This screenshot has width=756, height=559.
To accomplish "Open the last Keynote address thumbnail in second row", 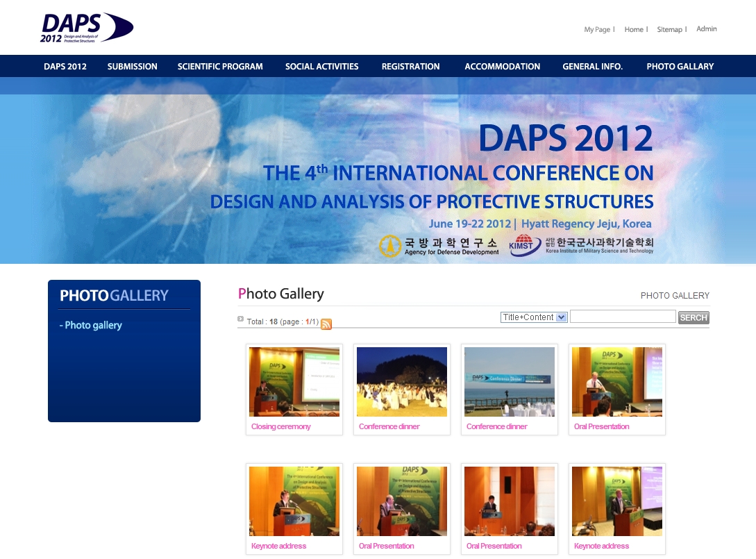I will (616, 501).
